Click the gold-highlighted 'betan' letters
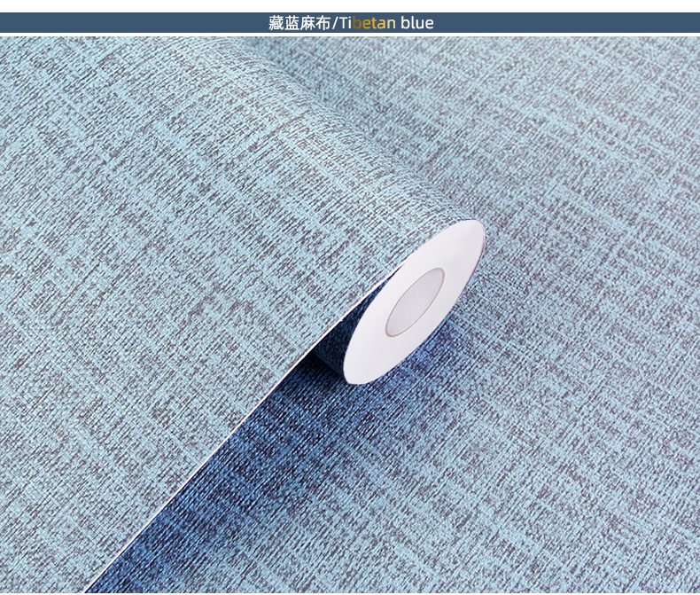 click(x=374, y=23)
